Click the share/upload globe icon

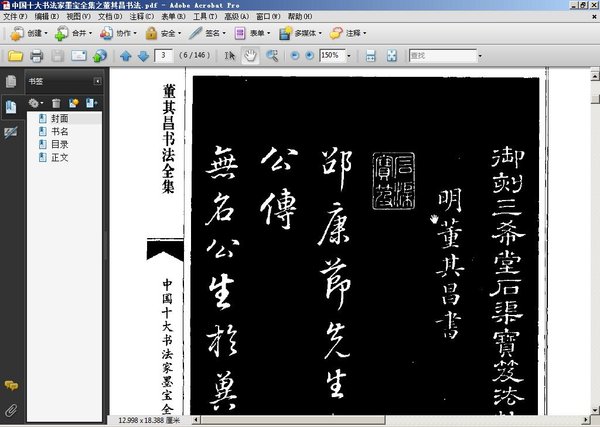click(99, 56)
